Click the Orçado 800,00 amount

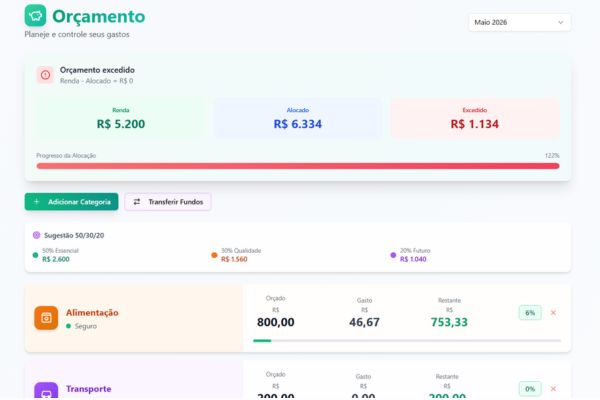click(276, 322)
